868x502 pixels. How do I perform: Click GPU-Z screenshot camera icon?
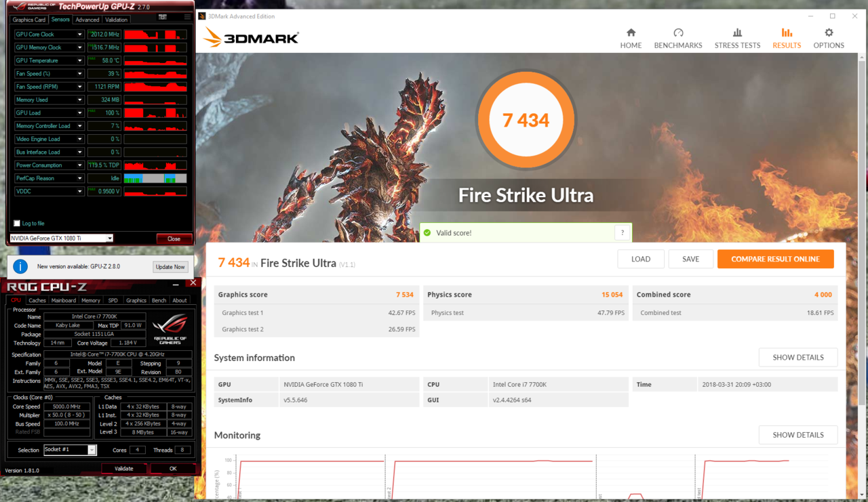(163, 17)
